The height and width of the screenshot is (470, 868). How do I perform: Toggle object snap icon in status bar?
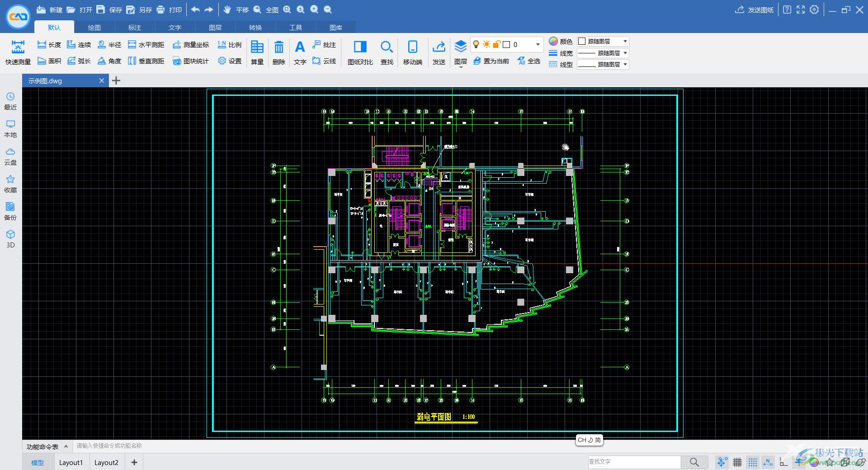click(722, 462)
